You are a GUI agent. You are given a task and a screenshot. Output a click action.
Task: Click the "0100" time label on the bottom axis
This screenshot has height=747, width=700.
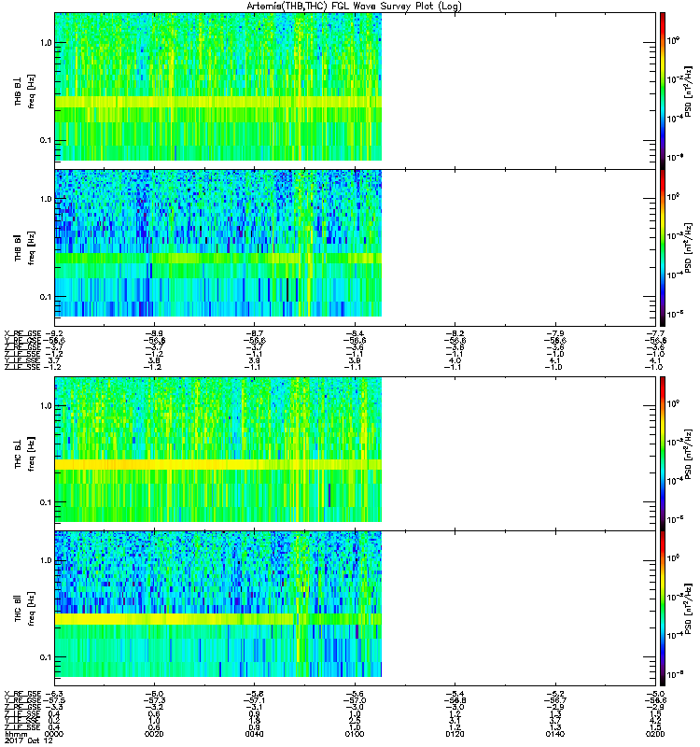pyautogui.click(x=355, y=734)
